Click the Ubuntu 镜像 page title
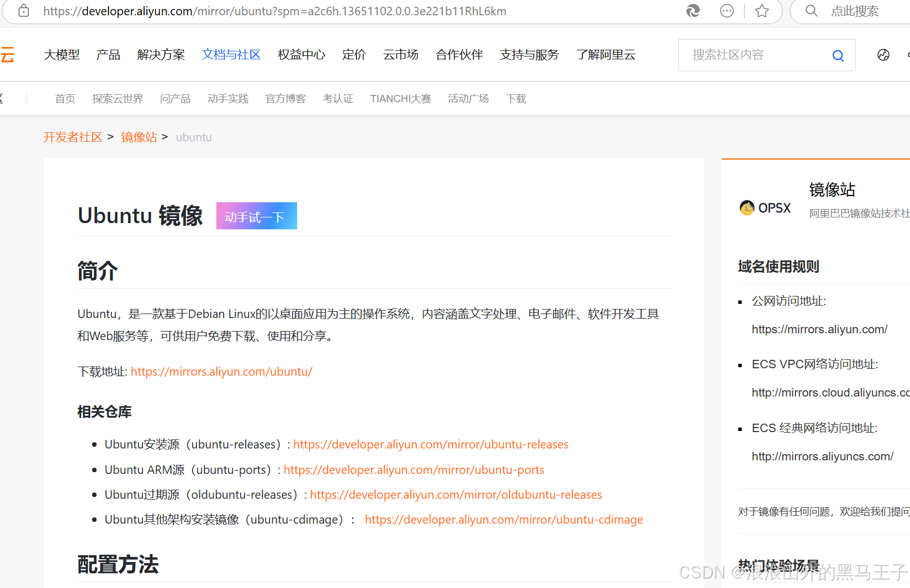Screen dimensions: 910x588 pos(140,216)
